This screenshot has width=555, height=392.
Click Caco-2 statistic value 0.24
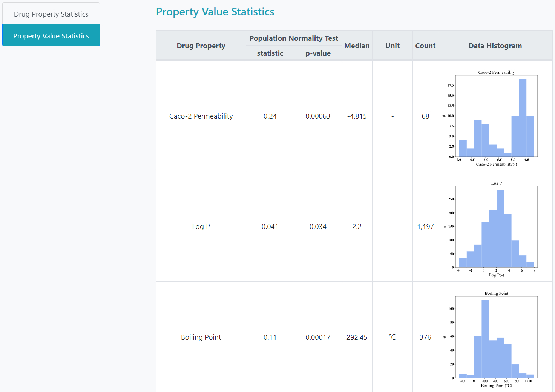pos(270,116)
